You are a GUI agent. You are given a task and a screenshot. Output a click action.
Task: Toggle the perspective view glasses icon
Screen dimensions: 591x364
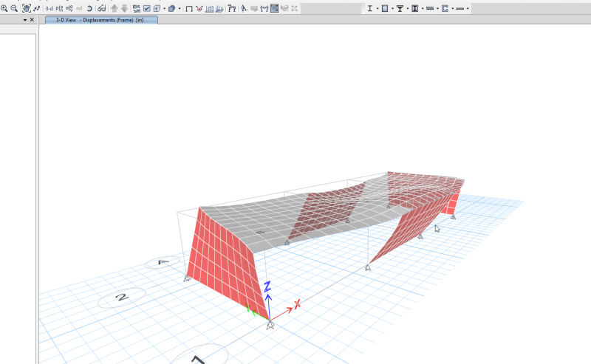tap(101, 8)
